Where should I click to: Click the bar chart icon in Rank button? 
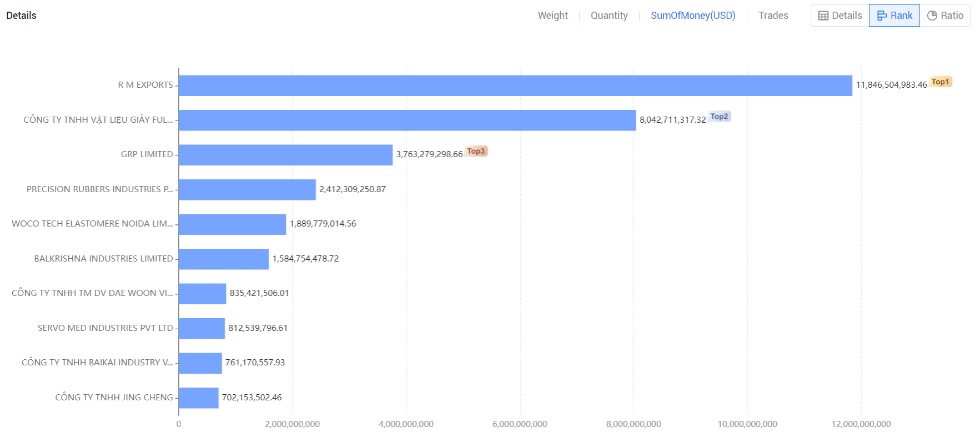pyautogui.click(x=882, y=16)
